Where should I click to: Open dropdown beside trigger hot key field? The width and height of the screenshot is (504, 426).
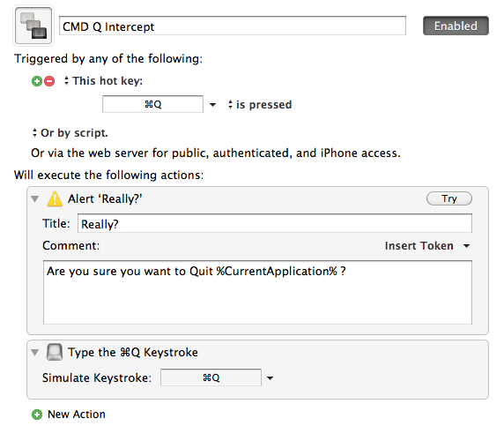212,105
